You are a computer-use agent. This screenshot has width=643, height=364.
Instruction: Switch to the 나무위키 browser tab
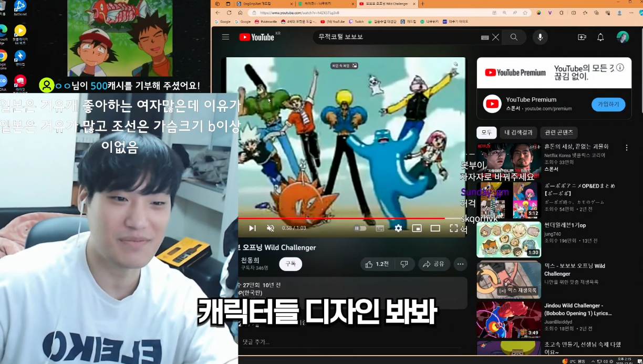click(325, 4)
